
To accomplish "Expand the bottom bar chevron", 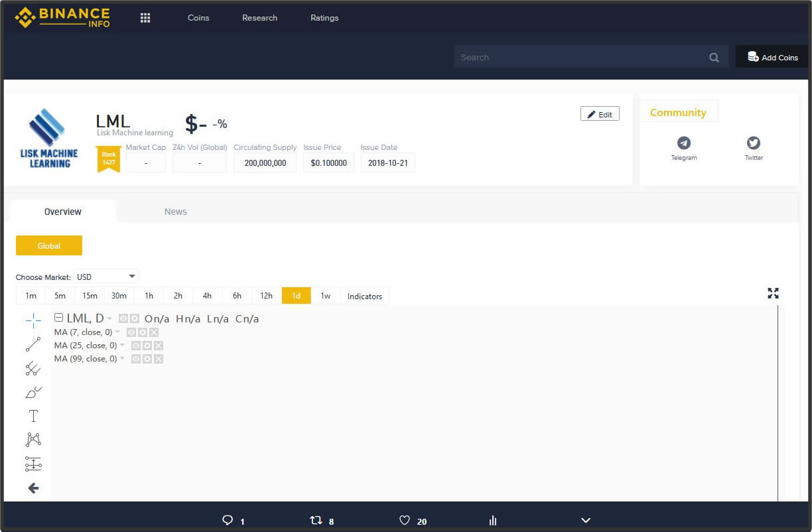I will click(586, 521).
